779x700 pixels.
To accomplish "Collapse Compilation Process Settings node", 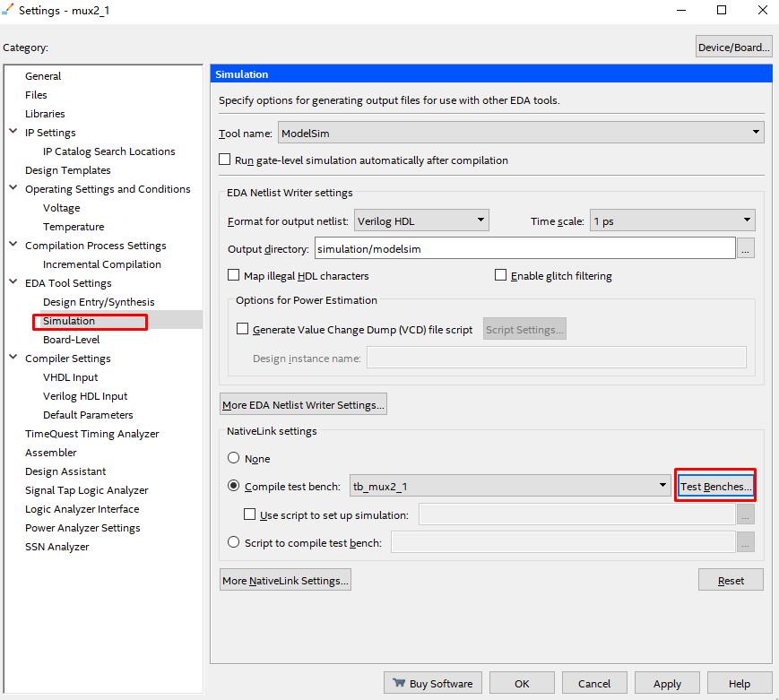I will point(13,245).
